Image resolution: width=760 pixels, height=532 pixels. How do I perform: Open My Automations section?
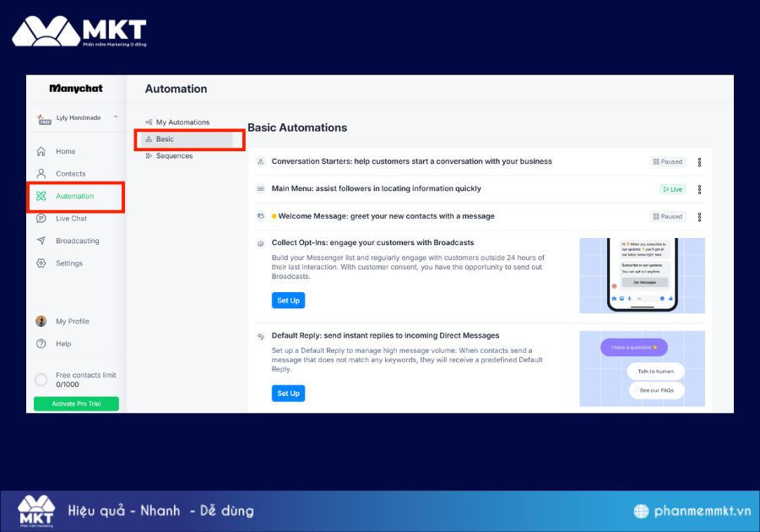click(185, 121)
